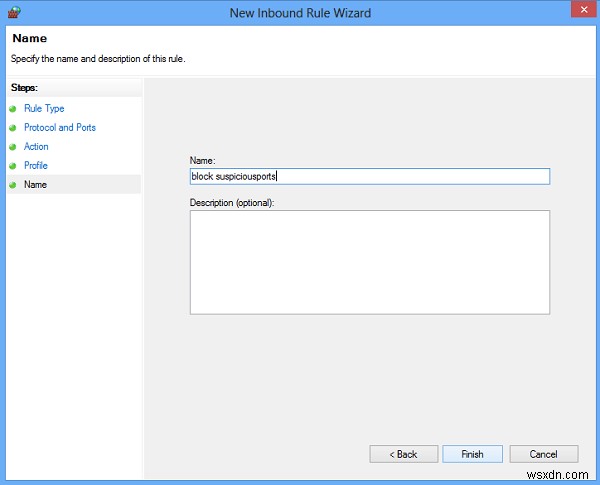The width and height of the screenshot is (600, 485).
Task: Click the "Description (optional):" label
Action: [x=231, y=203]
